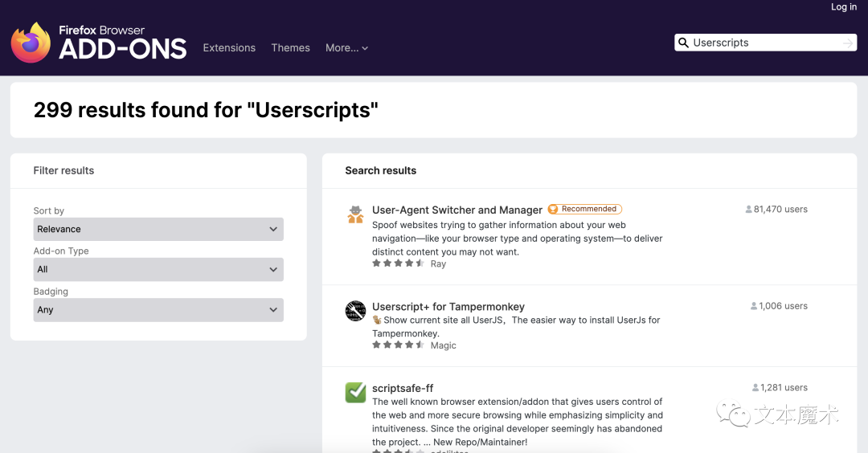
Task: Go to the Themes section
Action: 291,47
